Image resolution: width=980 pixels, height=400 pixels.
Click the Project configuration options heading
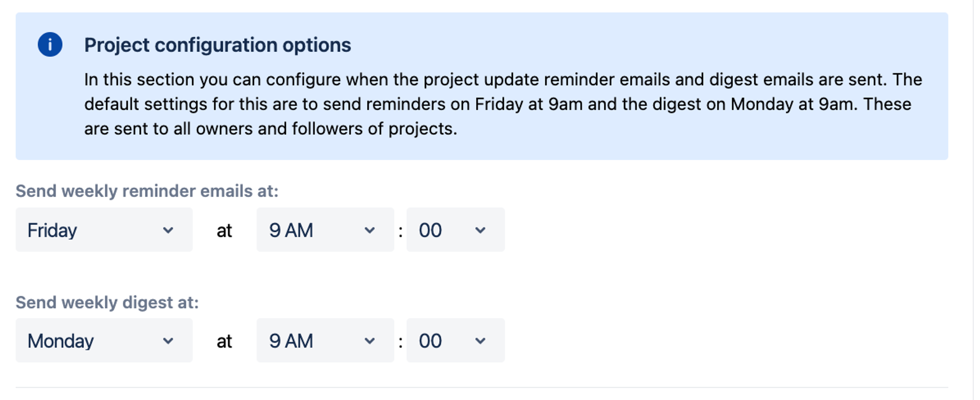coord(217,45)
